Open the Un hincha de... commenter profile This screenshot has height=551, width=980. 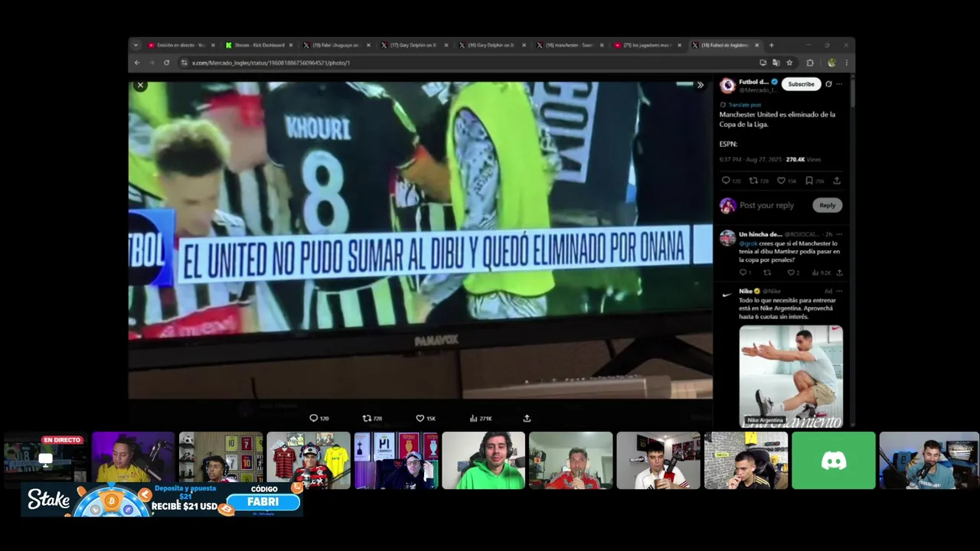click(x=760, y=234)
